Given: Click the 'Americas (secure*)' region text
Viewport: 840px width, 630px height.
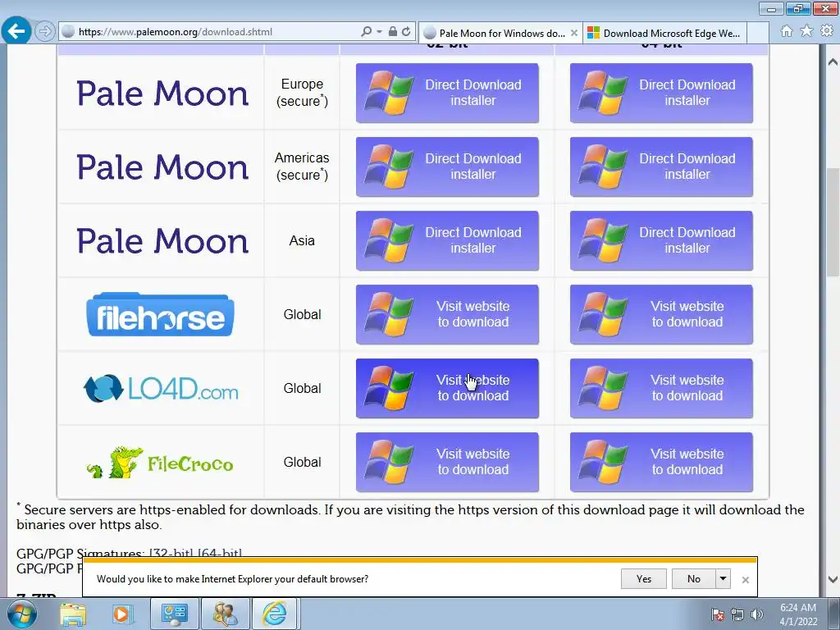Looking at the screenshot, I should tap(302, 167).
